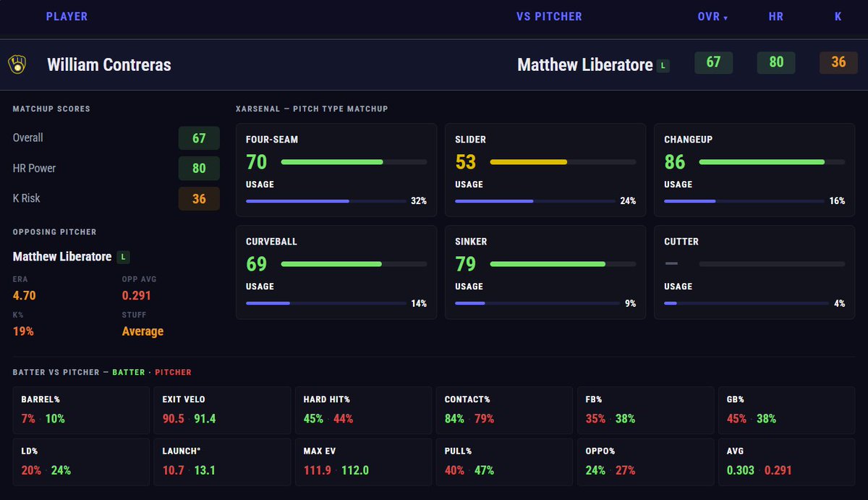
Task: Click the Stuff rating Average
Action: click(x=142, y=331)
